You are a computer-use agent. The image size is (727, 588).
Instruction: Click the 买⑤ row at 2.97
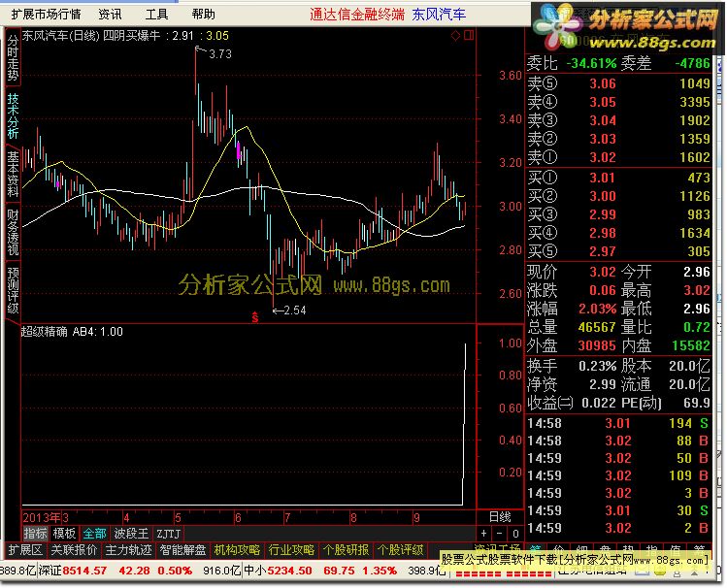(x=618, y=251)
